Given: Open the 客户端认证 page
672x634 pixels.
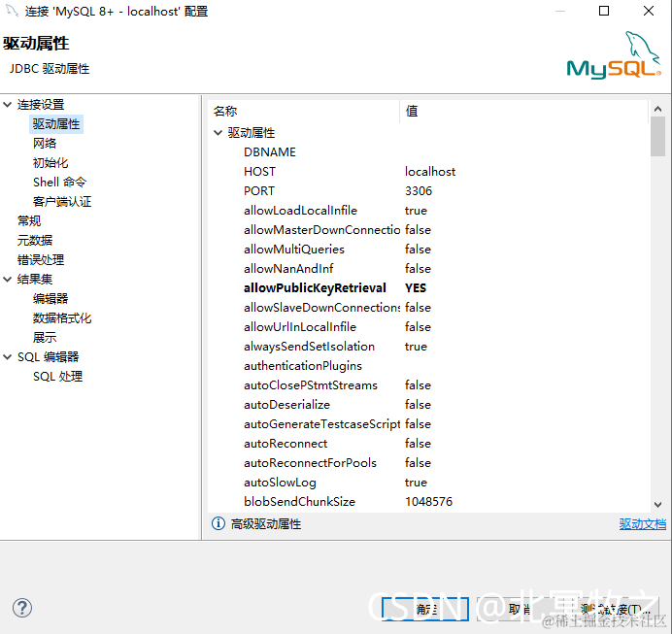Looking at the screenshot, I should pyautogui.click(x=62, y=201).
